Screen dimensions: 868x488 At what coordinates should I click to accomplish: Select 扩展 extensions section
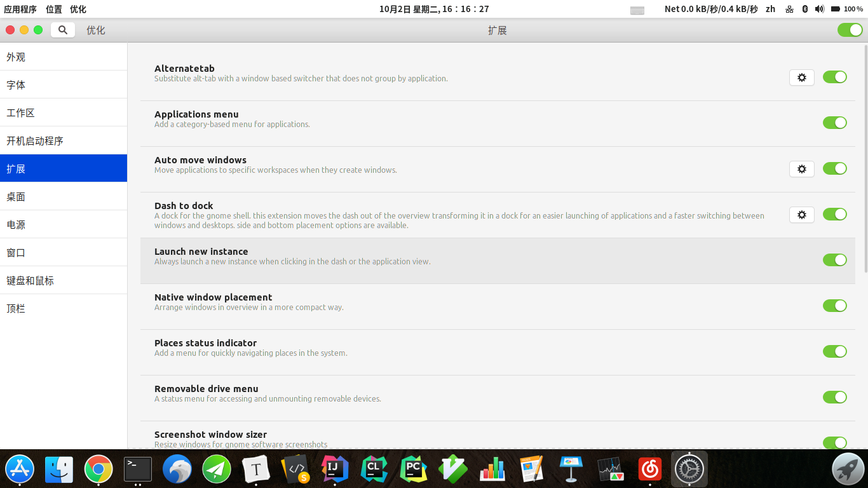tap(64, 168)
